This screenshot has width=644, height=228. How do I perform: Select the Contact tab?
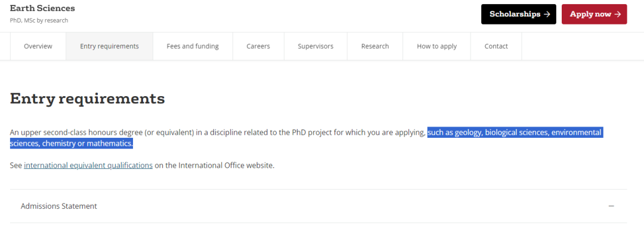point(496,46)
